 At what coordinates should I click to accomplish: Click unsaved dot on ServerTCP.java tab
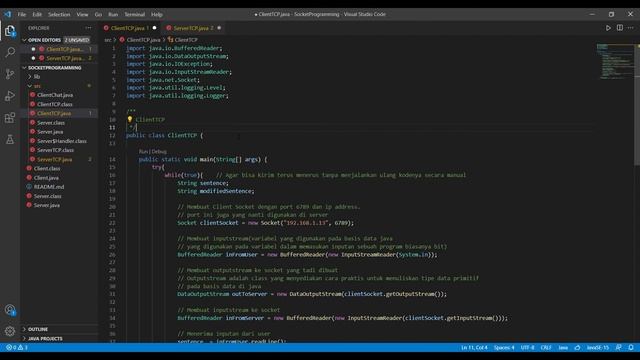click(x=219, y=28)
